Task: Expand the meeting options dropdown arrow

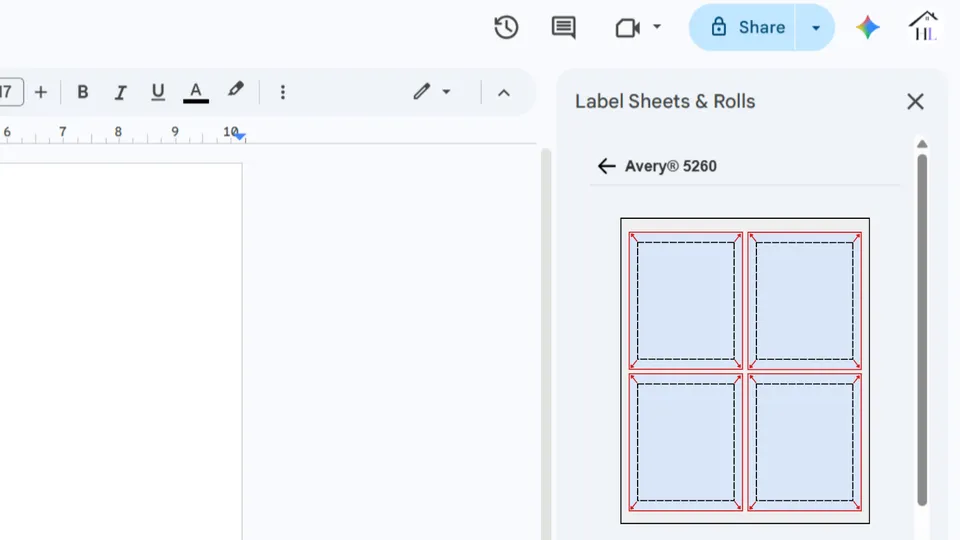Action: (x=657, y=27)
